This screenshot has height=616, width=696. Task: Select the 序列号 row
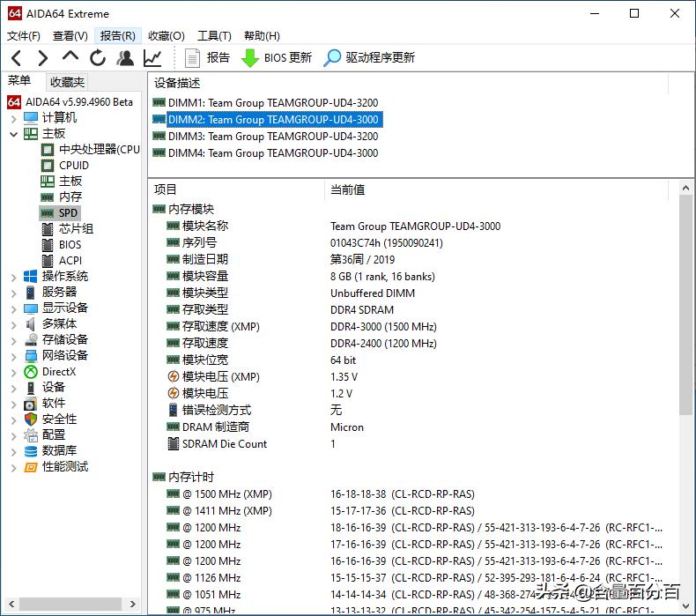(x=305, y=243)
